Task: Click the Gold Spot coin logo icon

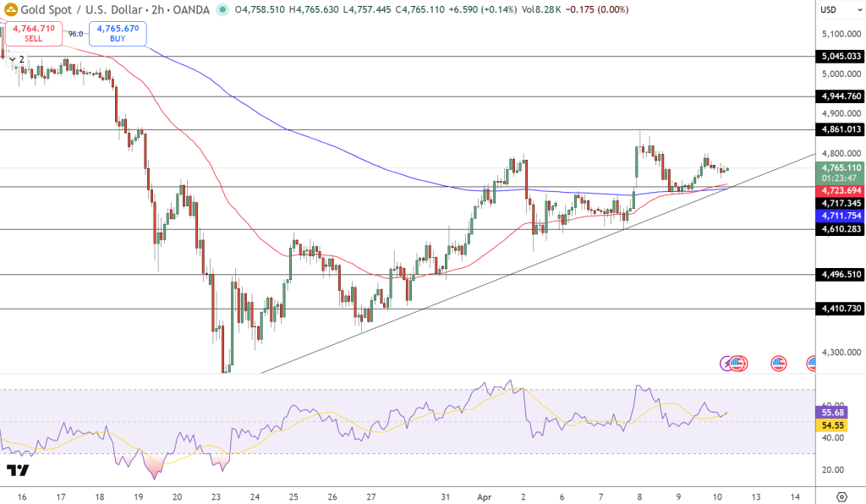Action: (10, 11)
